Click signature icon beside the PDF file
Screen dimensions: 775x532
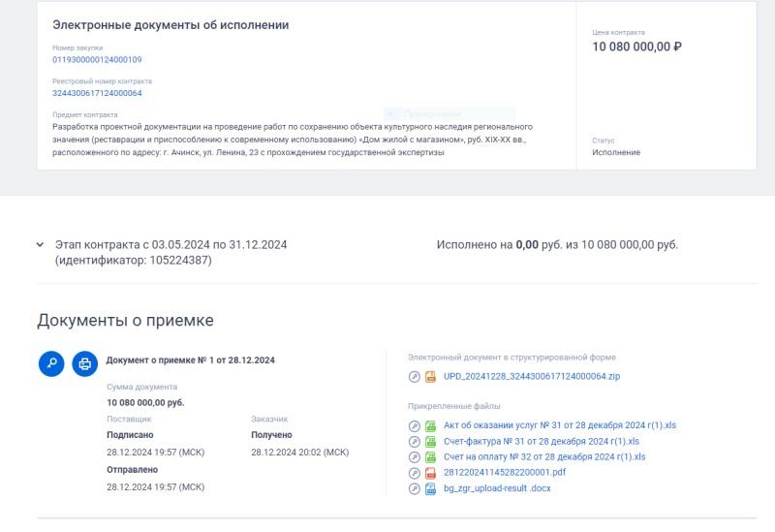click(x=415, y=473)
